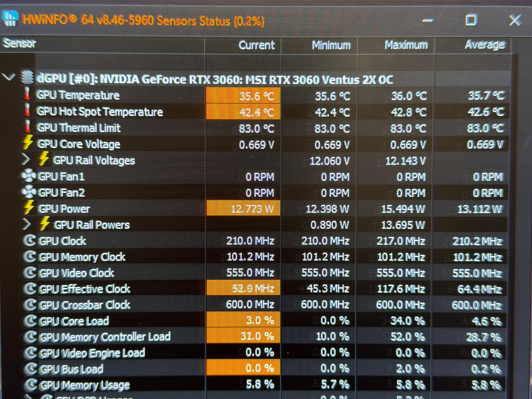Click the GPU Clock gauge icon
Screen dimensions: 532x399
pos(30,241)
